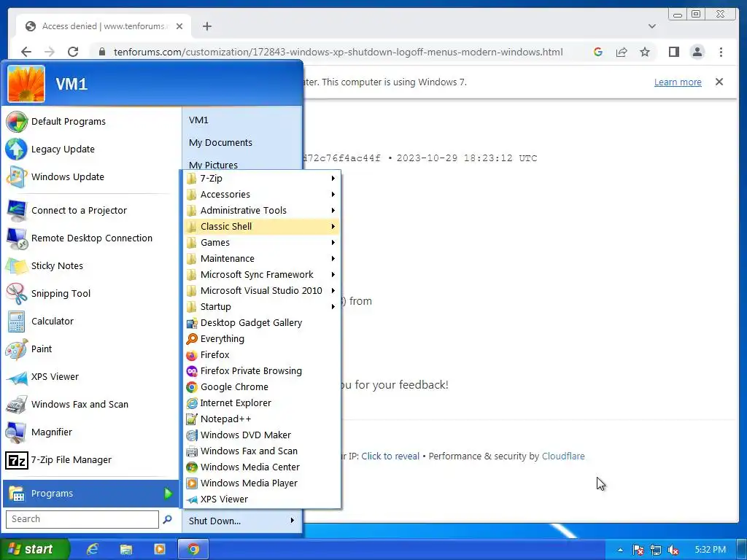Click the start button

coord(35,549)
